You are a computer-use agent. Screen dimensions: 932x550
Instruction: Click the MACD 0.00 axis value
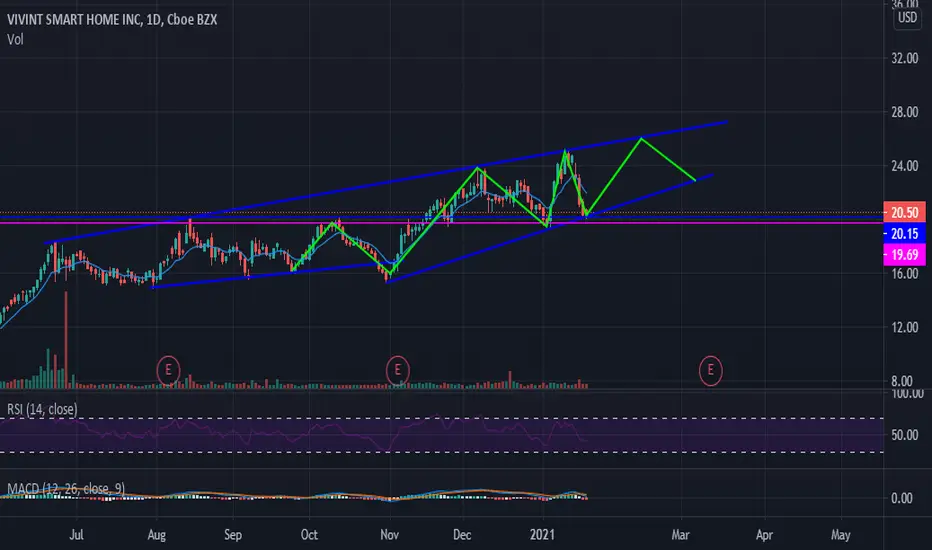click(x=902, y=498)
